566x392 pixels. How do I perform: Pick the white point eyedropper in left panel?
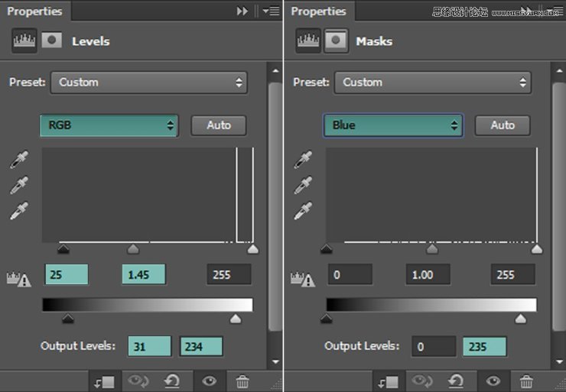coord(18,211)
